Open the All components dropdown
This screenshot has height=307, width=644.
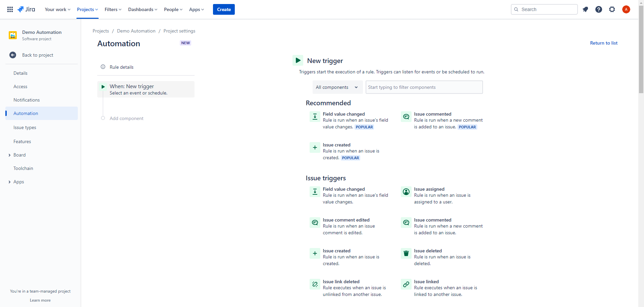coord(337,87)
